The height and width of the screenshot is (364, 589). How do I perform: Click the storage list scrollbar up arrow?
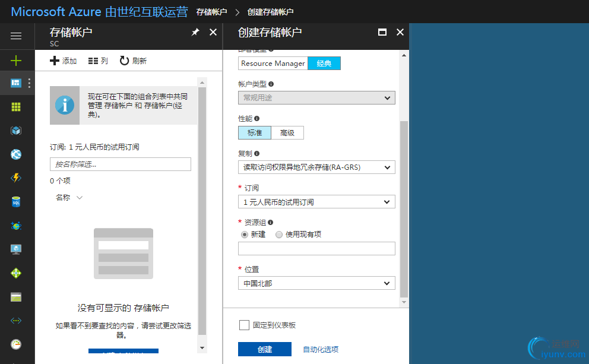tap(202, 83)
